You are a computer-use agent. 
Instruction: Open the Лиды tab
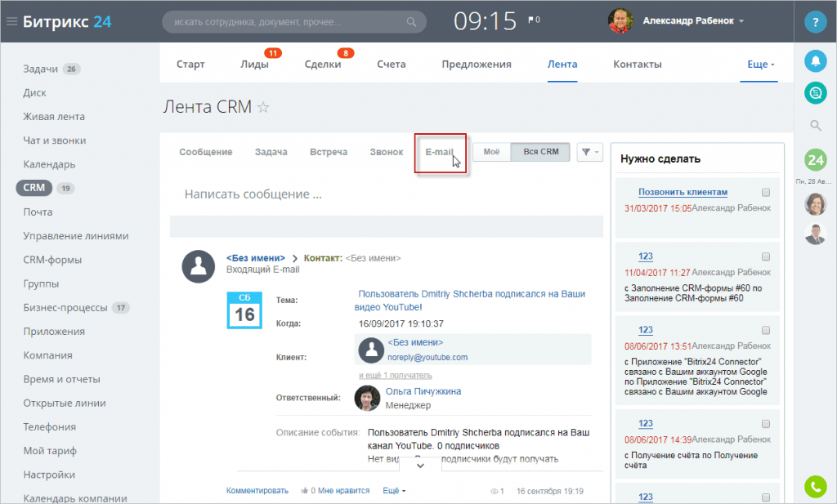pyautogui.click(x=255, y=64)
